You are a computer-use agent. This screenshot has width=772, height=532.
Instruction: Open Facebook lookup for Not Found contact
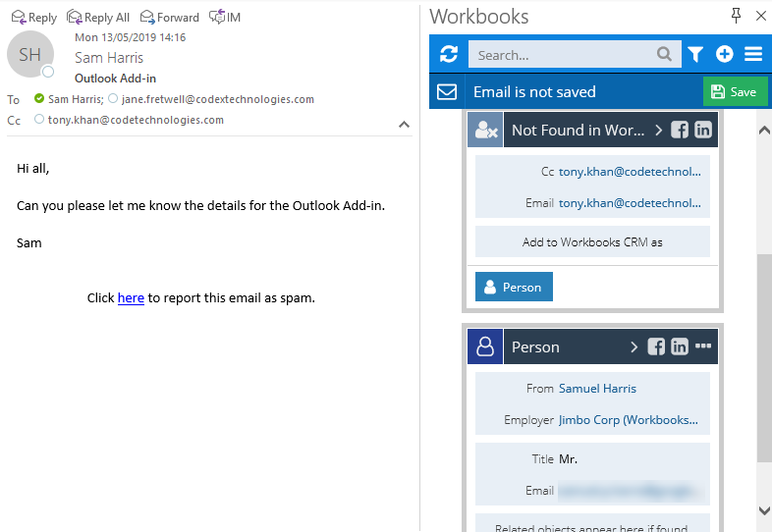680,130
